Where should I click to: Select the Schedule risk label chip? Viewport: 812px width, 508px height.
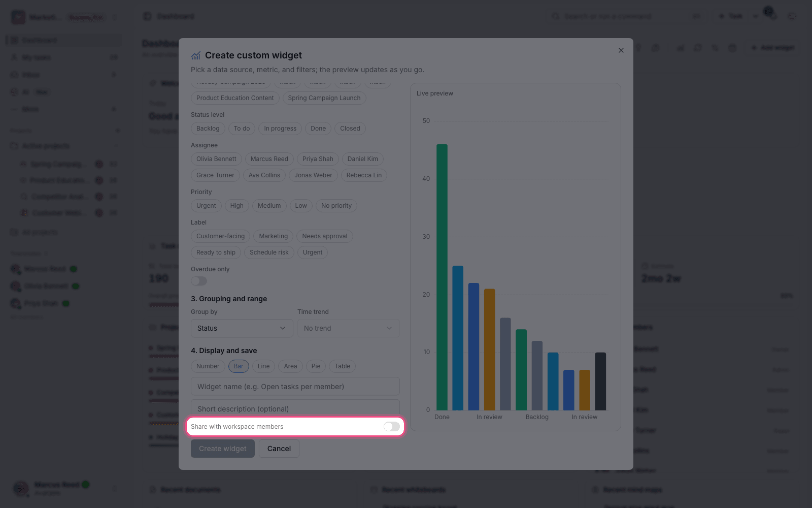[269, 252]
